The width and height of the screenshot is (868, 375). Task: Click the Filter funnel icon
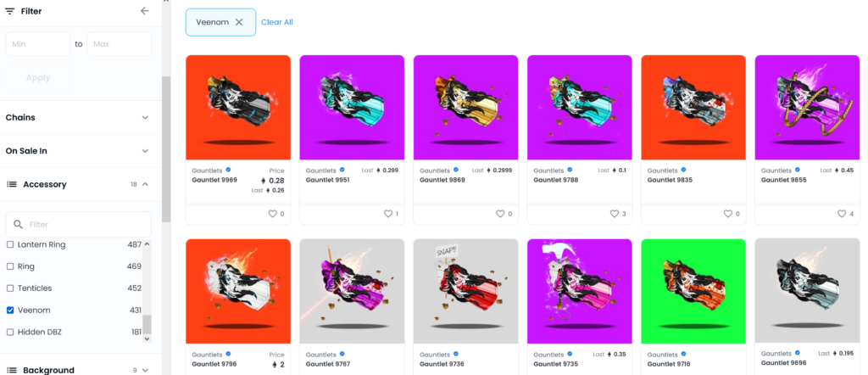[9, 11]
